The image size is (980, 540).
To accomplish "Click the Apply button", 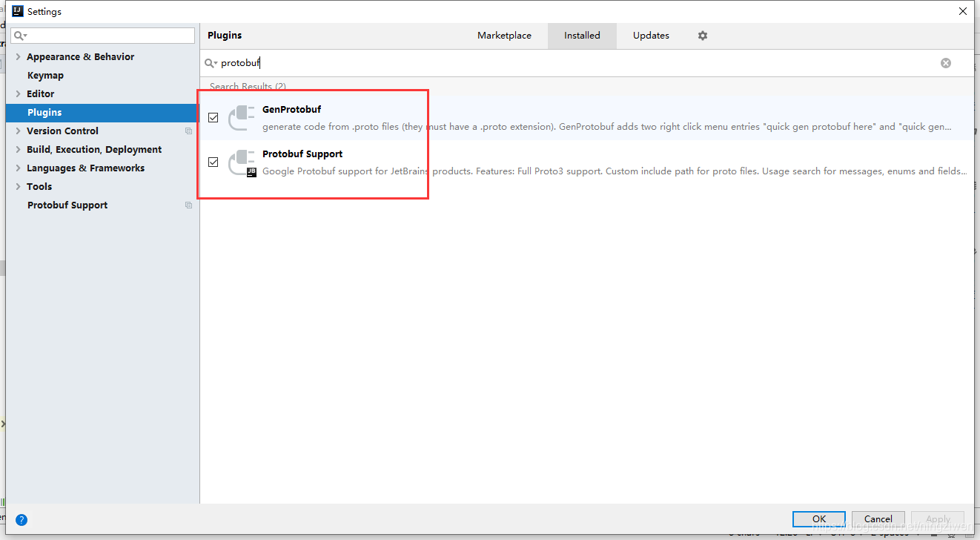I will (938, 519).
